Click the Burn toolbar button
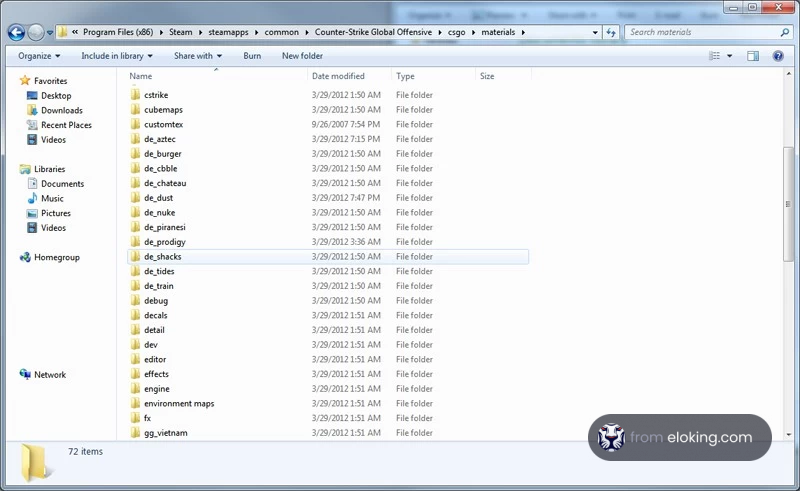800x491 pixels. [x=252, y=56]
